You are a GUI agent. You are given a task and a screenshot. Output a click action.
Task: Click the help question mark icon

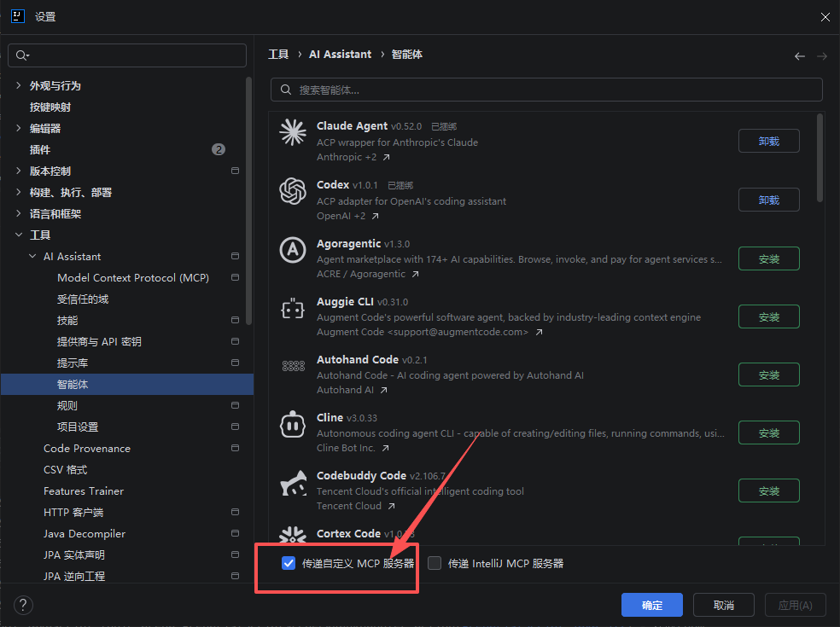click(23, 606)
